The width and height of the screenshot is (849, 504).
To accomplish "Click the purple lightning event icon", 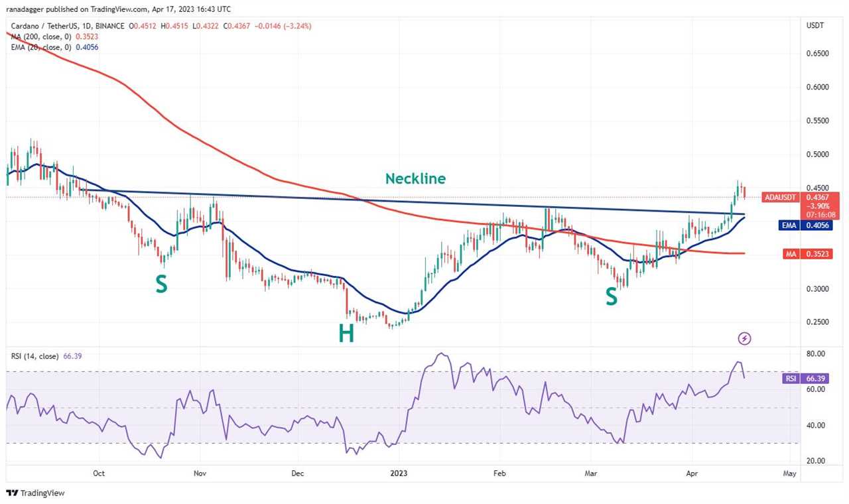I will point(744,339).
